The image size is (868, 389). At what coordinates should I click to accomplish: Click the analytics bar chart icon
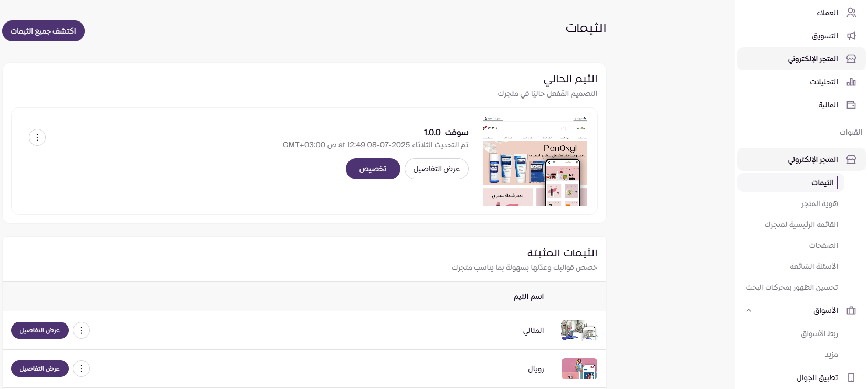[851, 82]
